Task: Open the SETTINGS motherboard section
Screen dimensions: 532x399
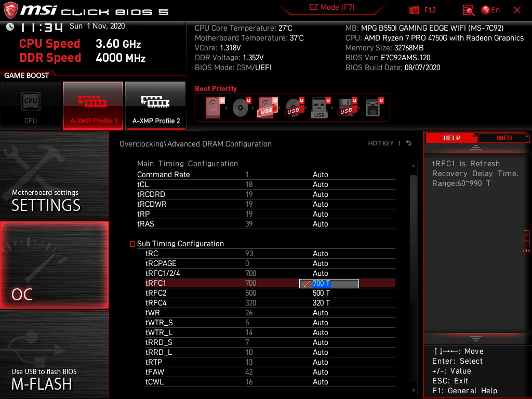Action: (54, 176)
